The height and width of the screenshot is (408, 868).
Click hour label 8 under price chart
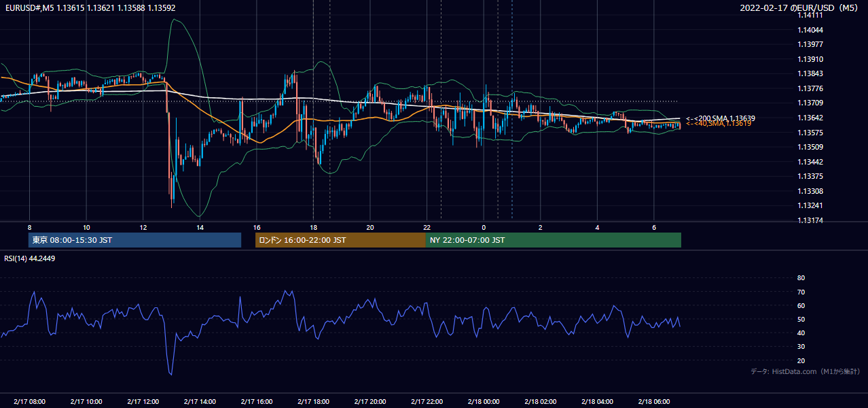click(29, 227)
